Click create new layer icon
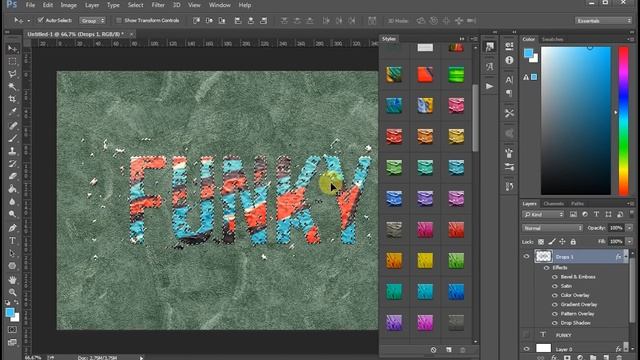The image size is (640, 360). pyautogui.click(x=606, y=358)
